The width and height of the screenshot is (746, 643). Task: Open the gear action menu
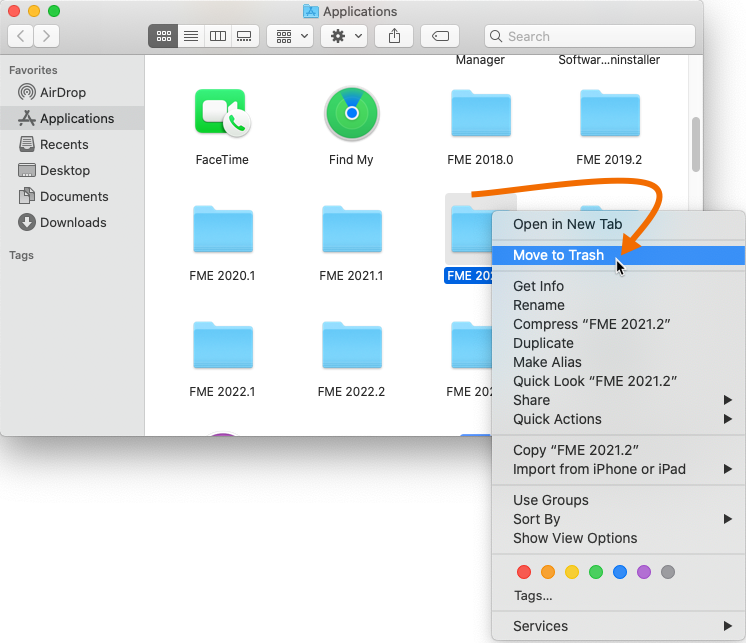coord(344,36)
